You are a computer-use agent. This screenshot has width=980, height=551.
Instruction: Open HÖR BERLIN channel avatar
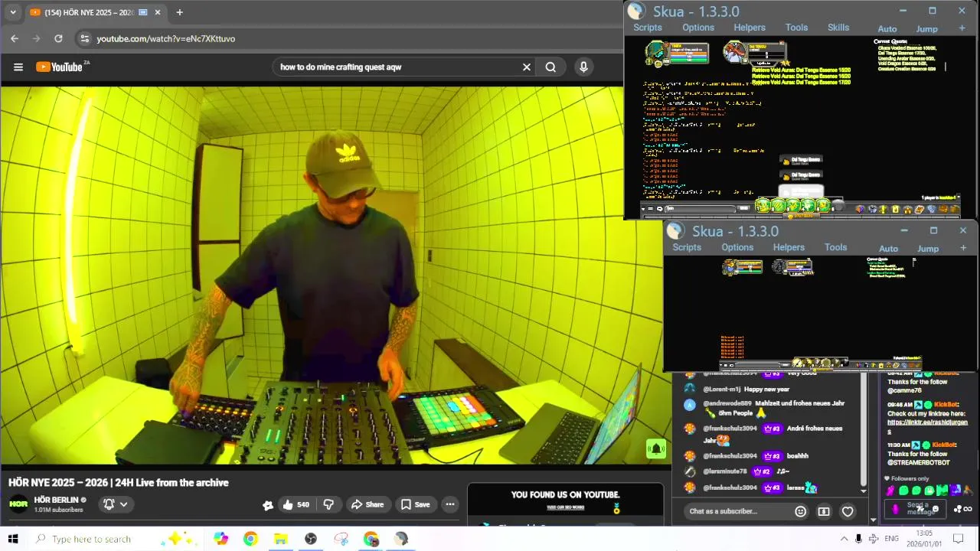[x=18, y=504]
